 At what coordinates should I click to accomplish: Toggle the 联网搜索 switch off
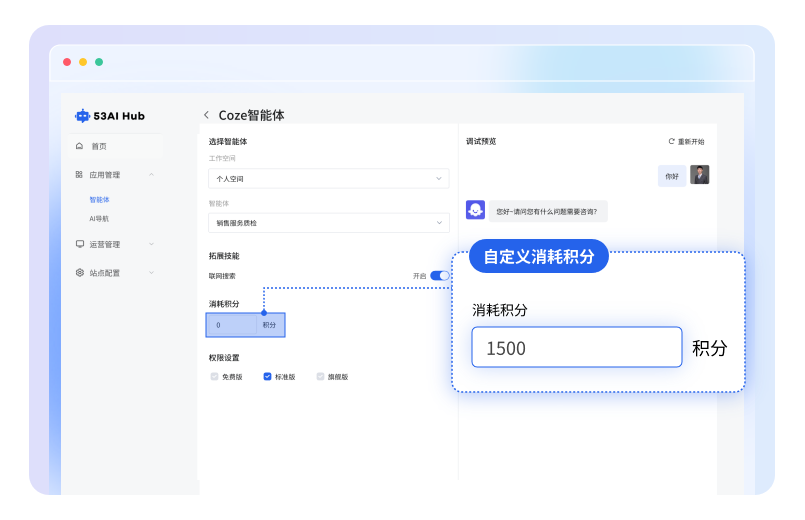click(440, 276)
